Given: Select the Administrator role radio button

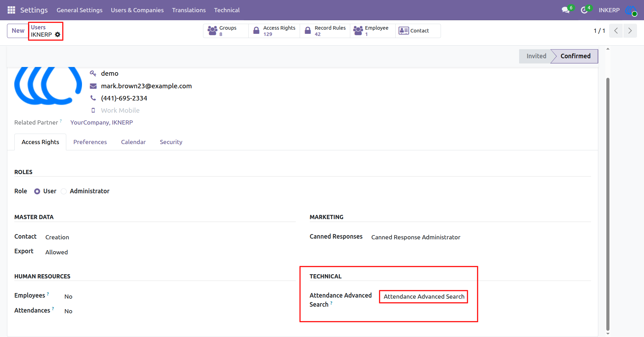Looking at the screenshot, I should [63, 191].
